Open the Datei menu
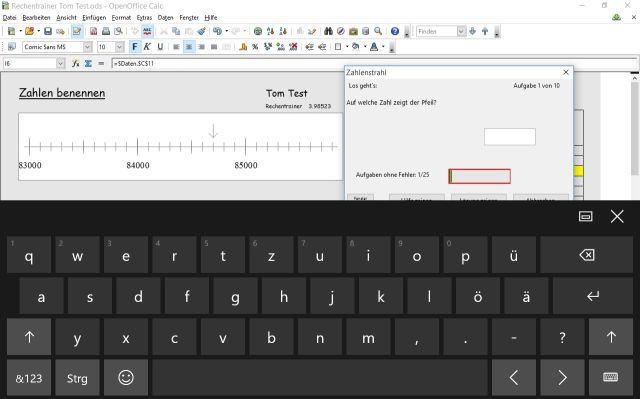 (9, 18)
